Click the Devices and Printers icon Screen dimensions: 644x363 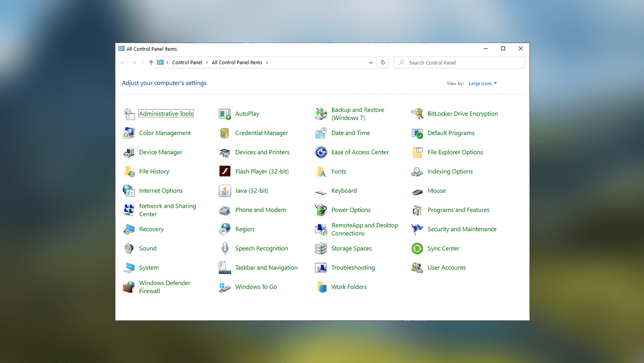tap(225, 152)
